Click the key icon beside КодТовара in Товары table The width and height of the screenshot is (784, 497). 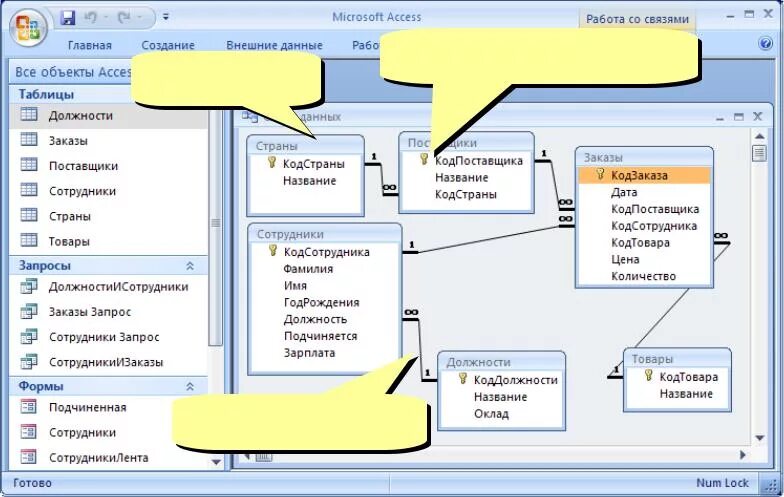point(648,376)
